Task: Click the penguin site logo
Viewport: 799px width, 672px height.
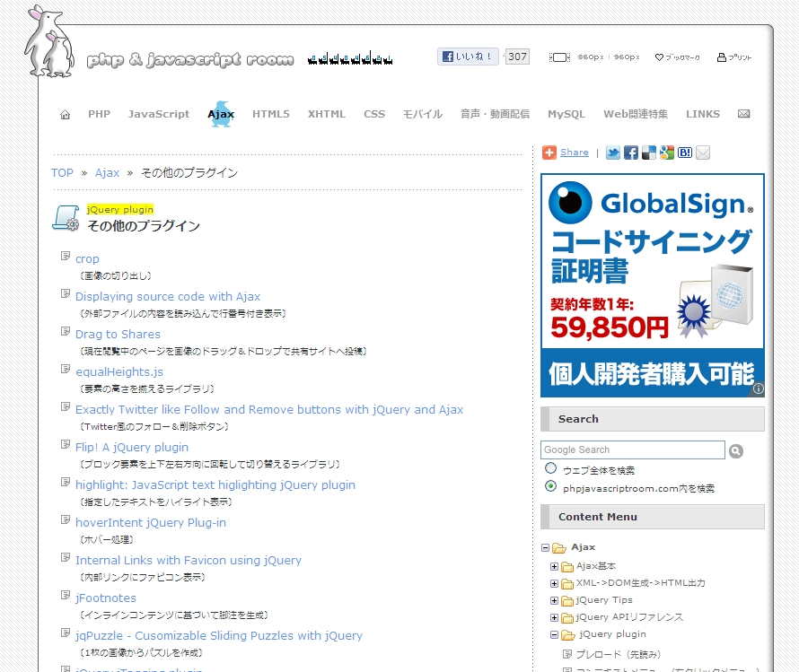Action: coord(49,42)
